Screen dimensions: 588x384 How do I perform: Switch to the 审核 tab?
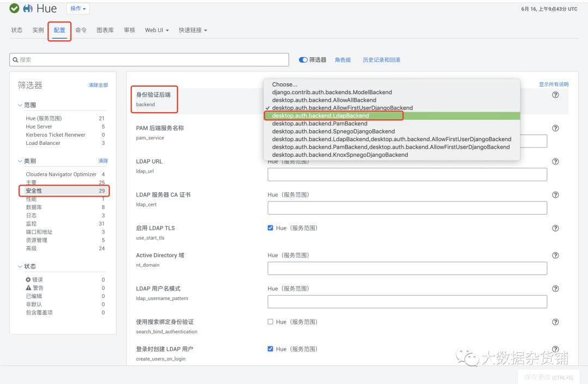pyautogui.click(x=130, y=30)
